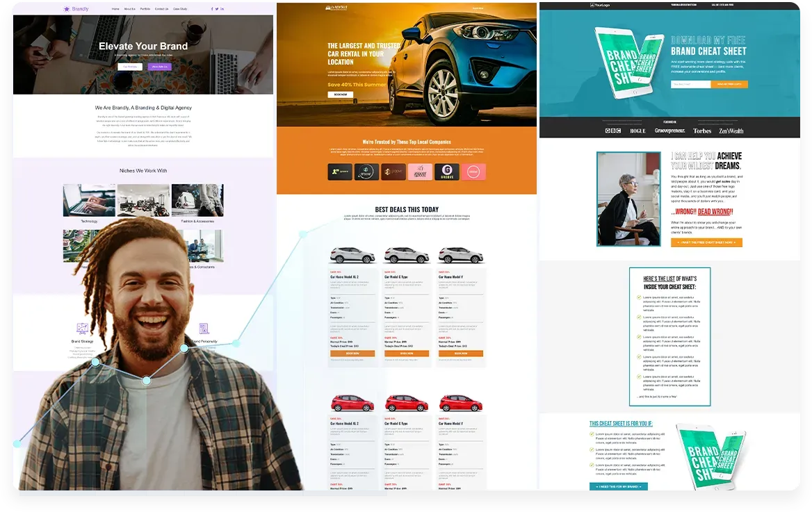Click the email input on cheat sheet form
812x512 pixels.
pos(690,84)
